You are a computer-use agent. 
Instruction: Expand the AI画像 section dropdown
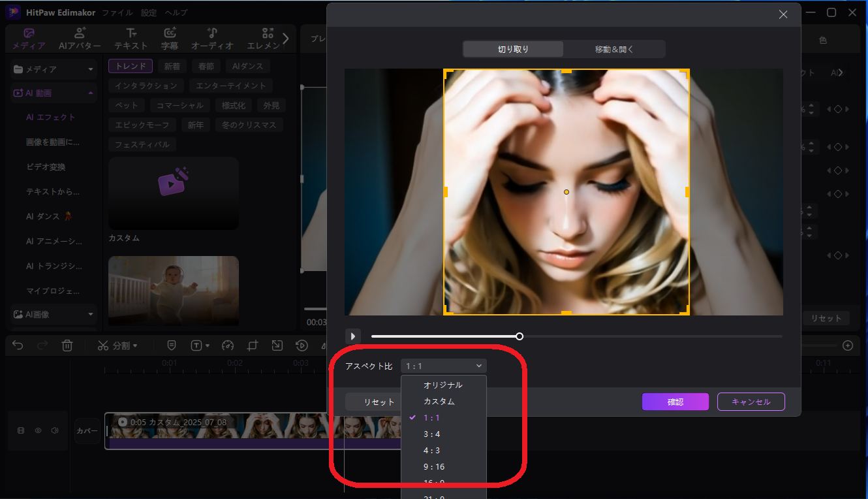[x=91, y=315]
